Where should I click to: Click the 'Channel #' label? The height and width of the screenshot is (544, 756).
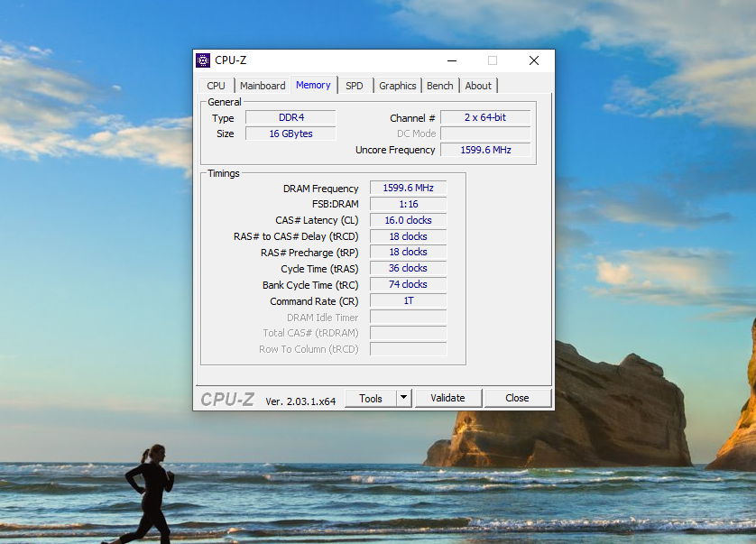click(412, 118)
